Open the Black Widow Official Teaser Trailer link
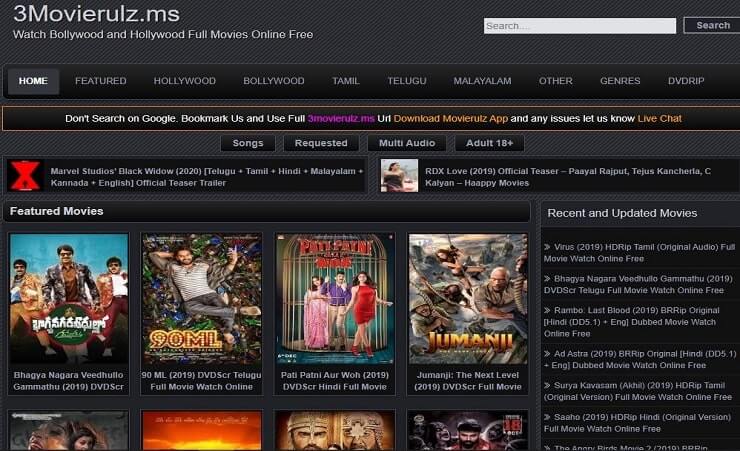 click(x=207, y=177)
